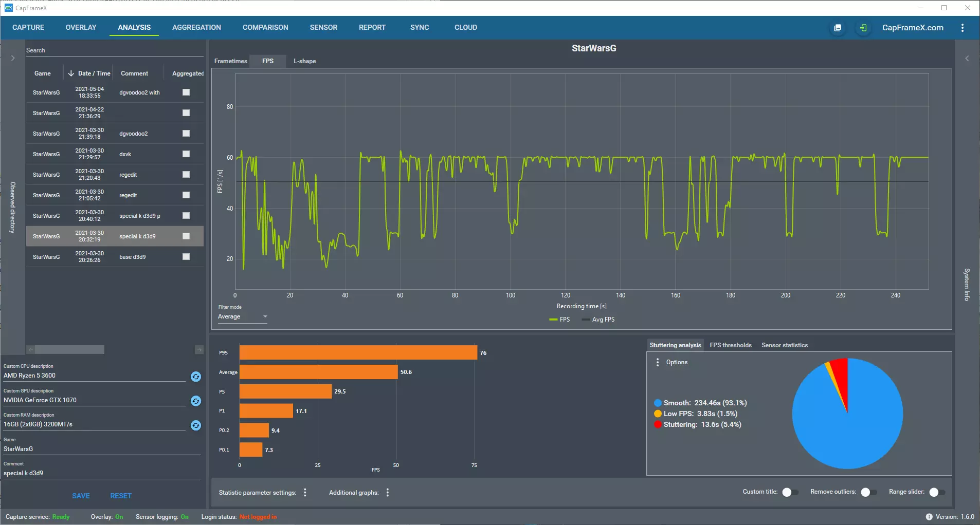The image size is (980, 525).
Task: Refresh the custom RAM description
Action: [196, 425]
